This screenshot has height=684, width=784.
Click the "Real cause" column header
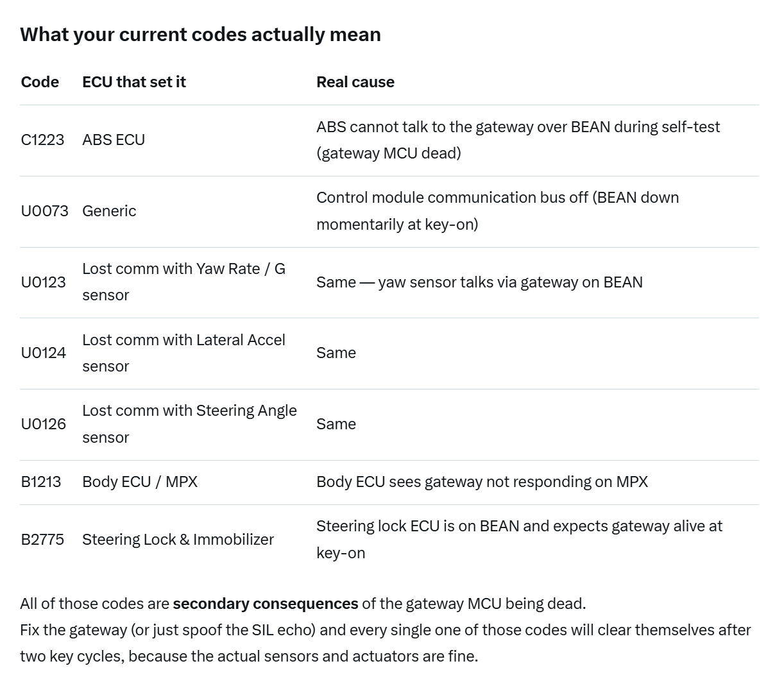(355, 82)
